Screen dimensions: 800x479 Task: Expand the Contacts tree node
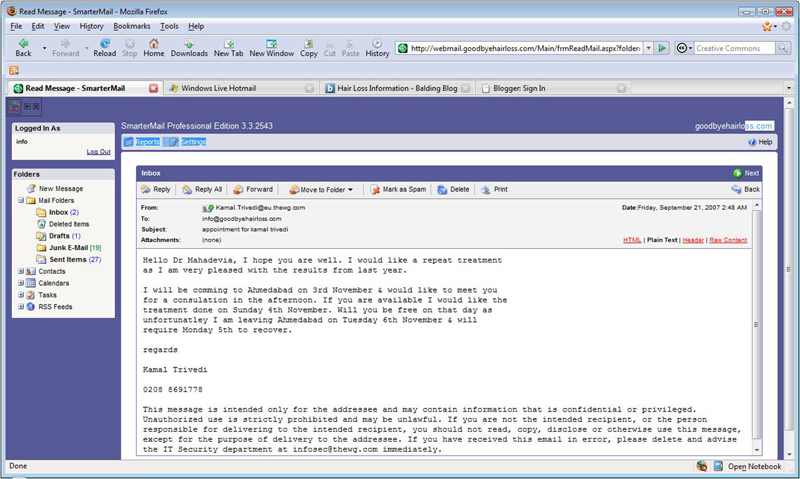pyautogui.click(x=21, y=271)
